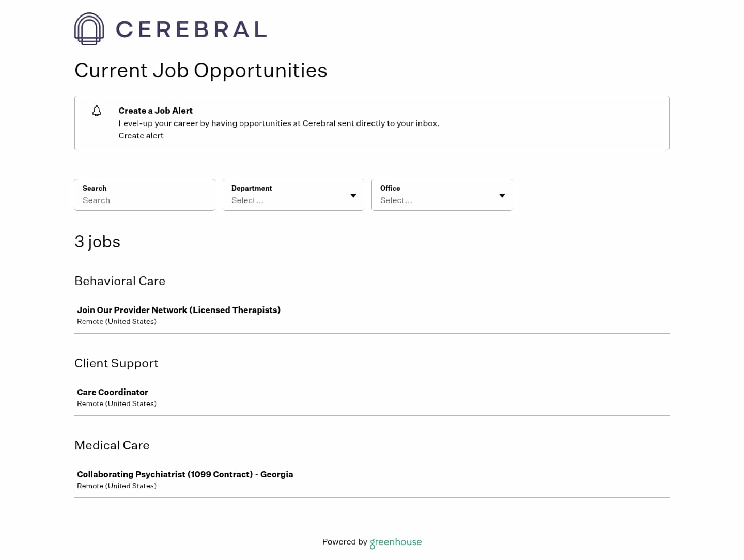Expand the Office dropdown arrow
Viewport: 744px width, 560px height.
pyautogui.click(x=502, y=196)
